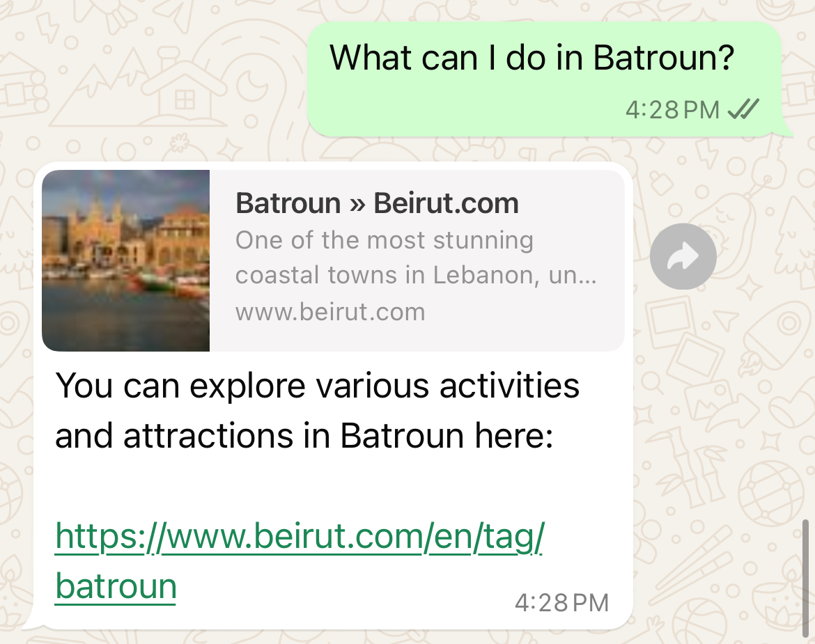The image size is (815, 644).
Task: Click the white reply bubble's tail corner
Action: pos(31,622)
